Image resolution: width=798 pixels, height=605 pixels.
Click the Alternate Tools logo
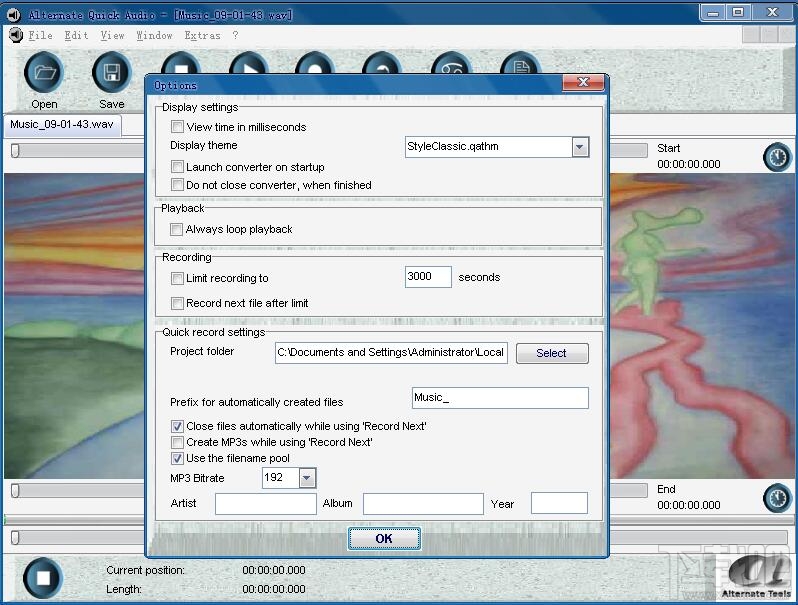[x=756, y=576]
